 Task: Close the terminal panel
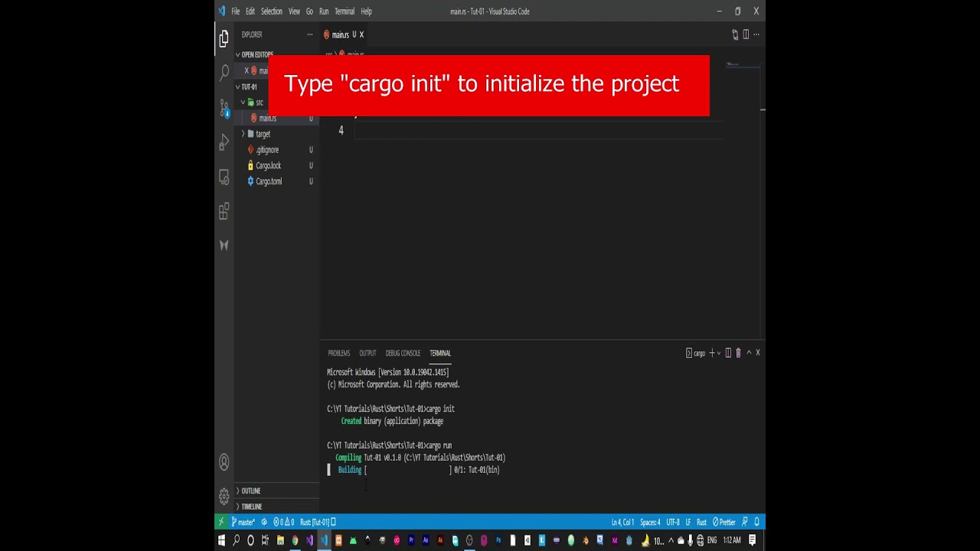tap(758, 353)
